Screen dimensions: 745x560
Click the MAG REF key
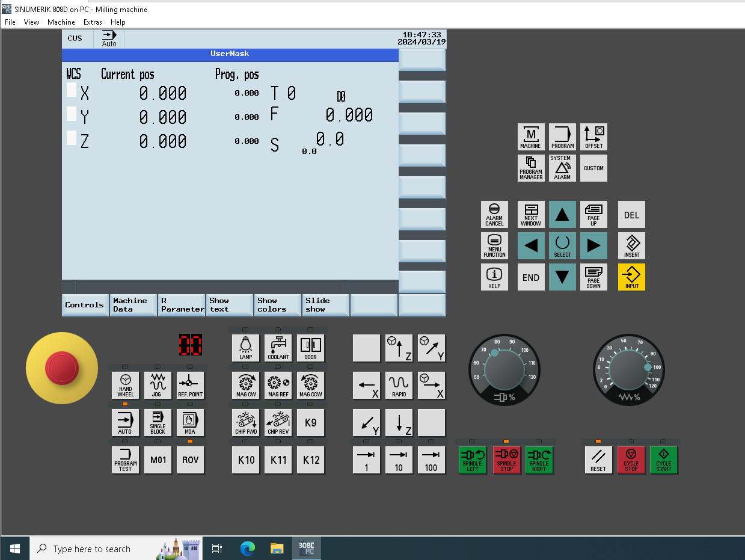pyautogui.click(x=278, y=386)
